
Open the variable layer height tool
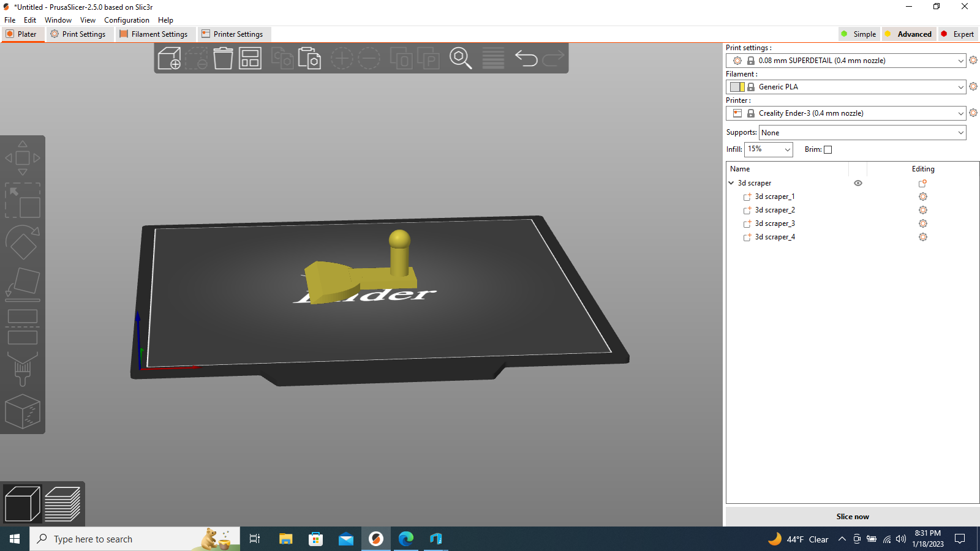(493, 58)
